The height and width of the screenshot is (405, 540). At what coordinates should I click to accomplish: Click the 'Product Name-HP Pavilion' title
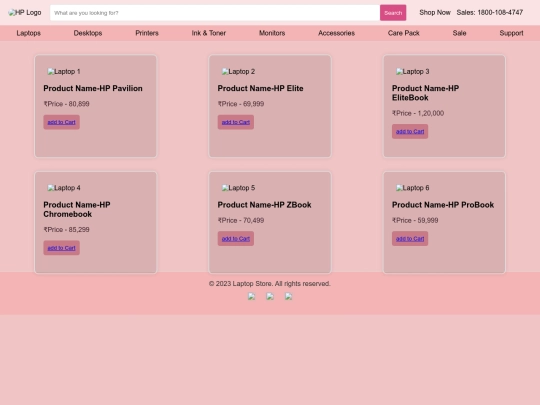(x=93, y=89)
